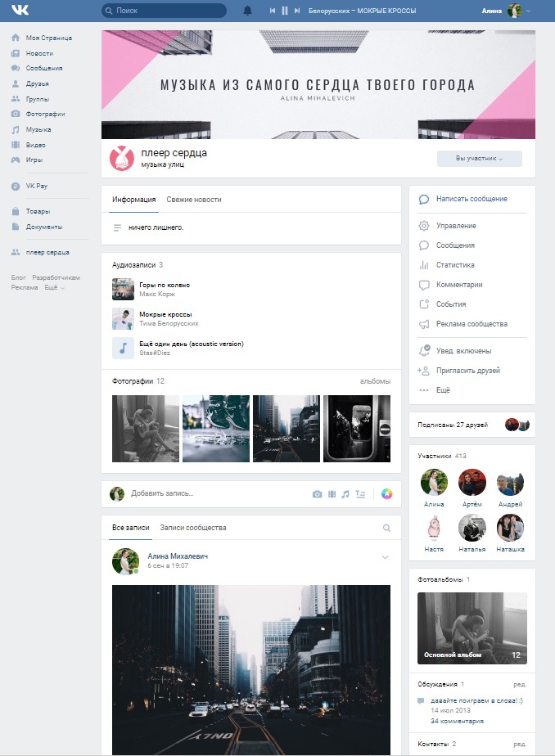Open Управление community settings

tap(456, 226)
